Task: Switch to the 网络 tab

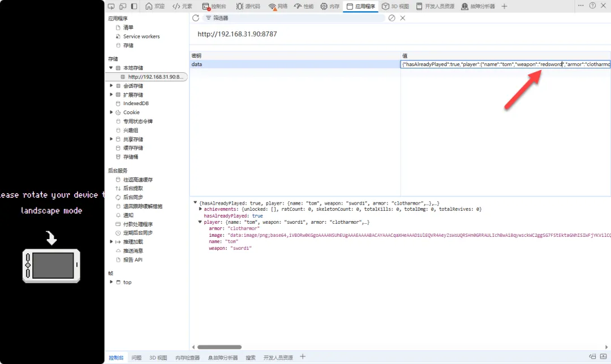Action: 278,6
